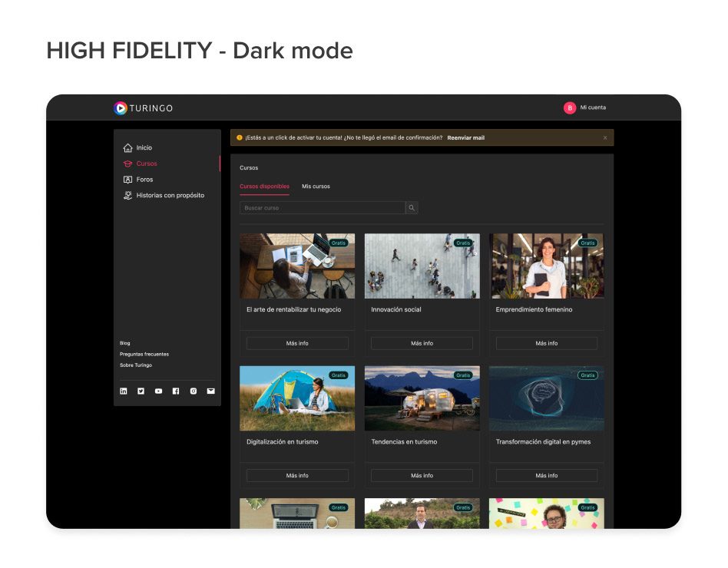Screen dimensions: 728x568
Task: Open Digitalización en turismo tent thumbnail
Action: tap(297, 398)
